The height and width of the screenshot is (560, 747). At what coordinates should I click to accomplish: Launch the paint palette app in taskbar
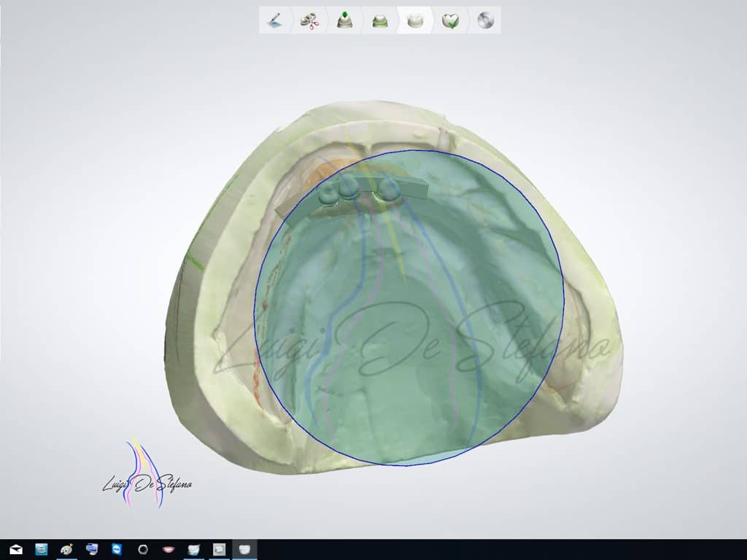click(66, 549)
